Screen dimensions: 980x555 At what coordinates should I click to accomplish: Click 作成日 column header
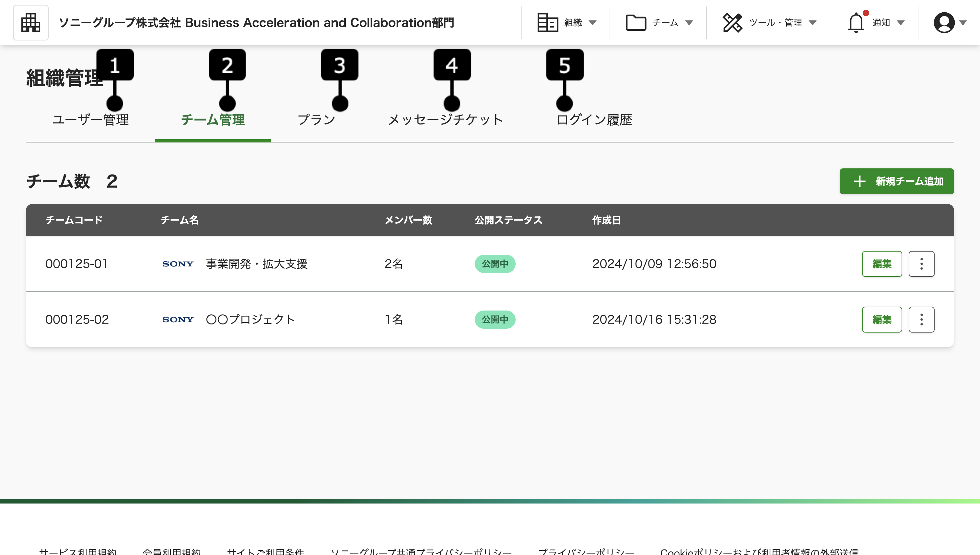tap(606, 220)
